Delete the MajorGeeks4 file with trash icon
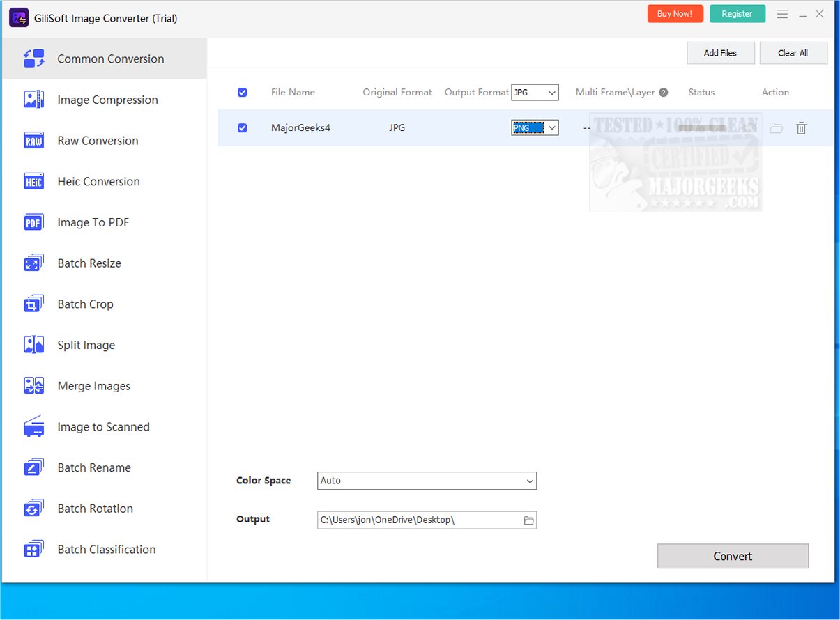The image size is (840, 620). (x=802, y=128)
